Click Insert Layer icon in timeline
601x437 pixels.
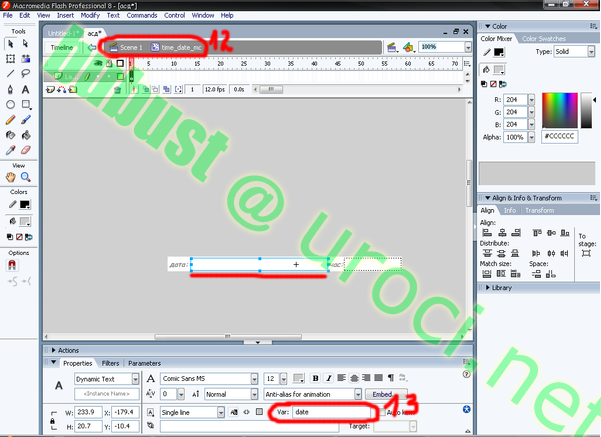point(50,90)
